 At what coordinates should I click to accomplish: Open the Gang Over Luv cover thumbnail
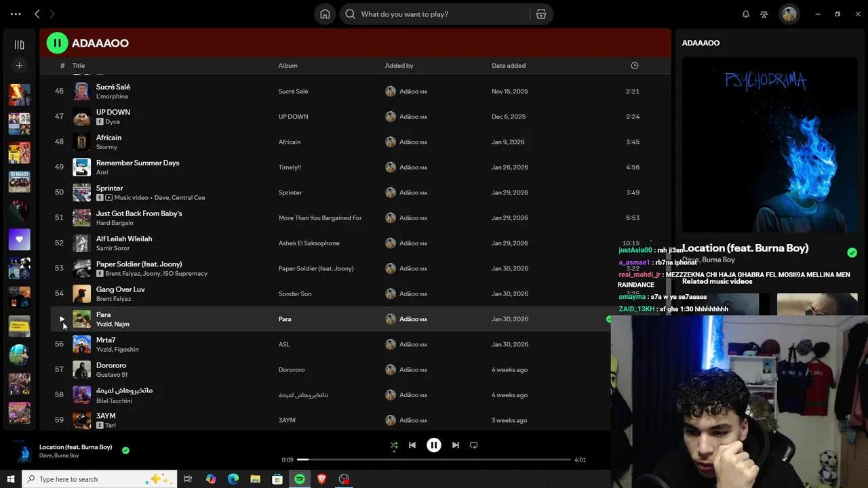click(81, 293)
